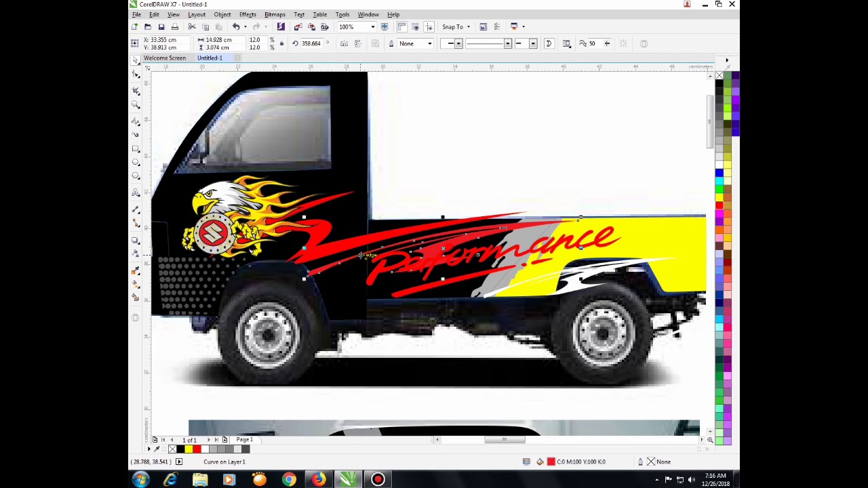
Task: Go to the last page
Action: tap(216, 440)
